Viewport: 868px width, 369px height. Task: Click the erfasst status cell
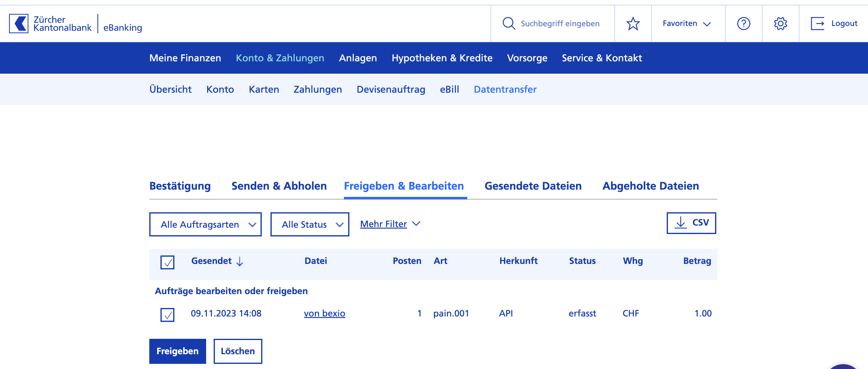coord(582,313)
